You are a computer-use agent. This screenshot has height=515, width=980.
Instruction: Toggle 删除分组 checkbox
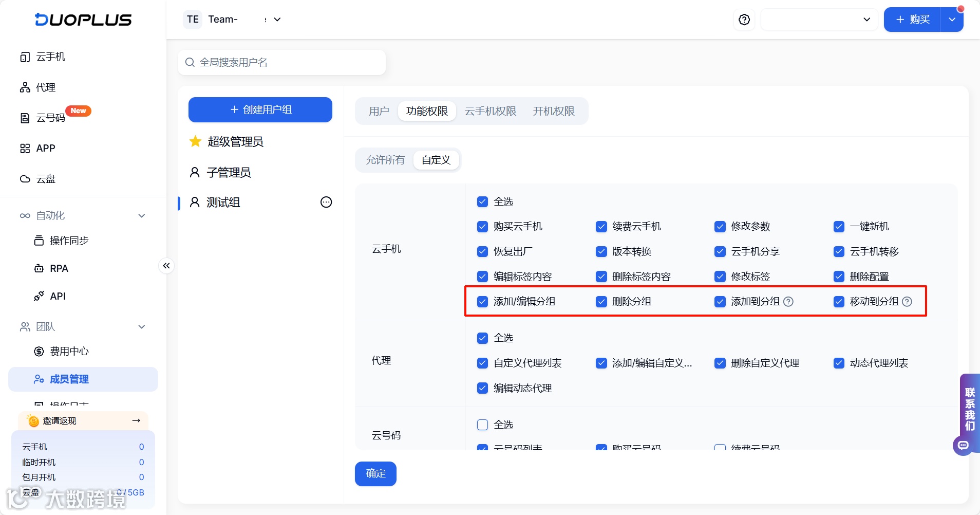click(601, 302)
